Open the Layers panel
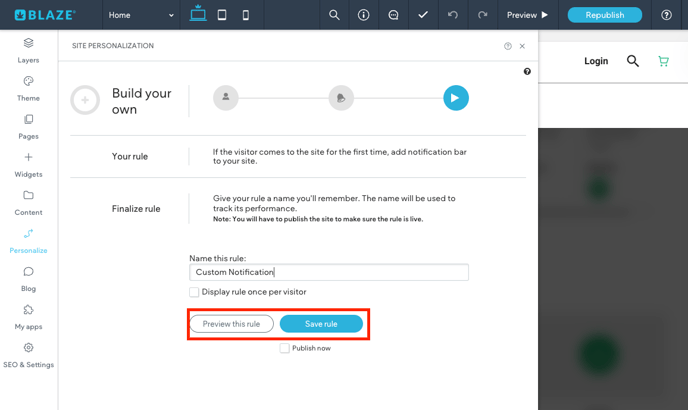This screenshot has width=688, height=410. 28,50
